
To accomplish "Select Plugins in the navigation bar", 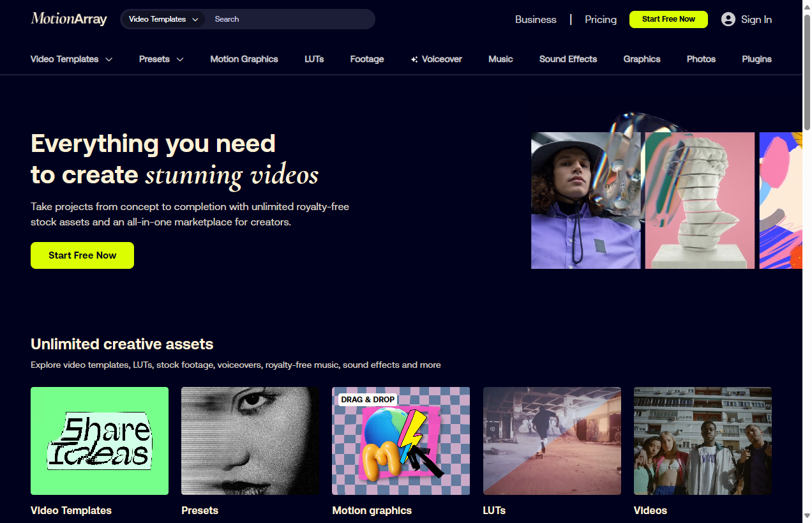I will coord(756,59).
